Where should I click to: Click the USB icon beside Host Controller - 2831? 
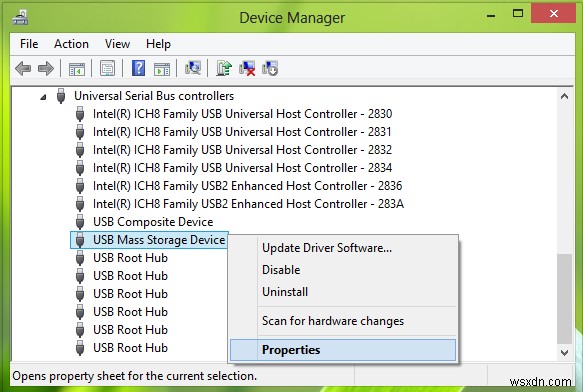(80, 132)
